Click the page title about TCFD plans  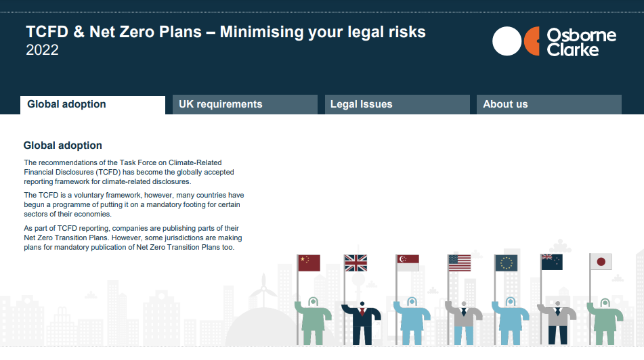click(226, 32)
